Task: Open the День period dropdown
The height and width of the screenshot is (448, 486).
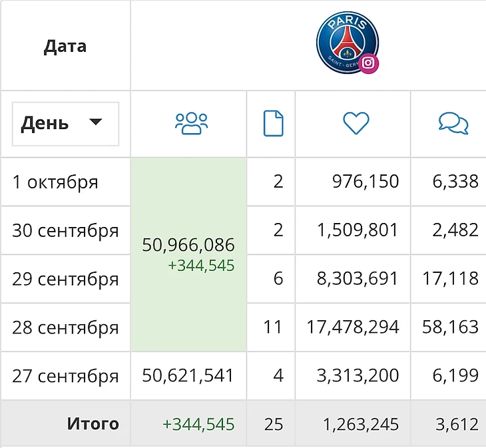Action: pyautogui.click(x=65, y=123)
